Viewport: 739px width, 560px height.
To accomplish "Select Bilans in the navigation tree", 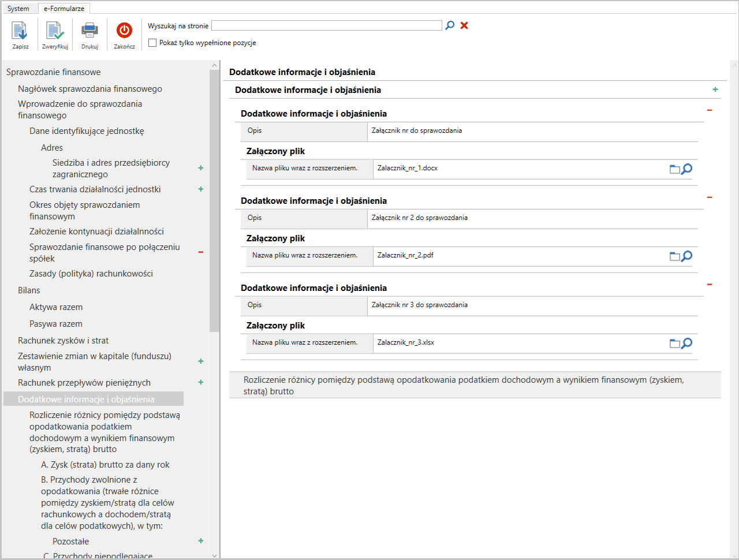I will coord(29,290).
